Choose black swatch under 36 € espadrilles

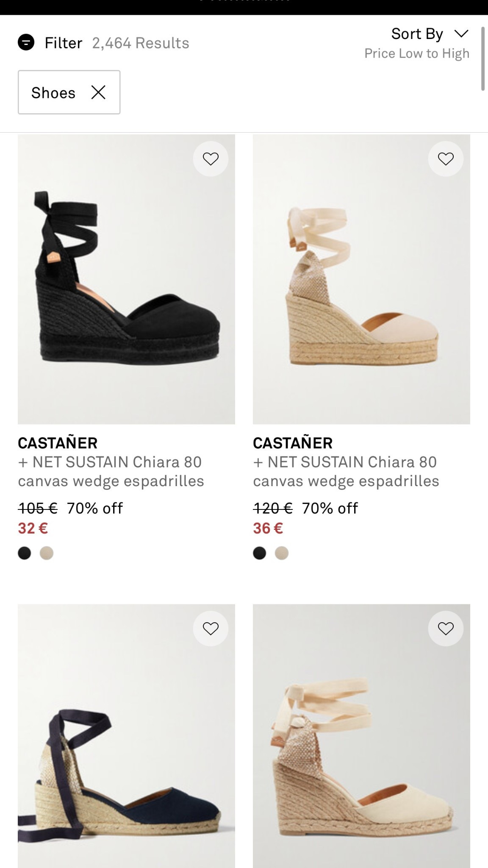point(260,553)
